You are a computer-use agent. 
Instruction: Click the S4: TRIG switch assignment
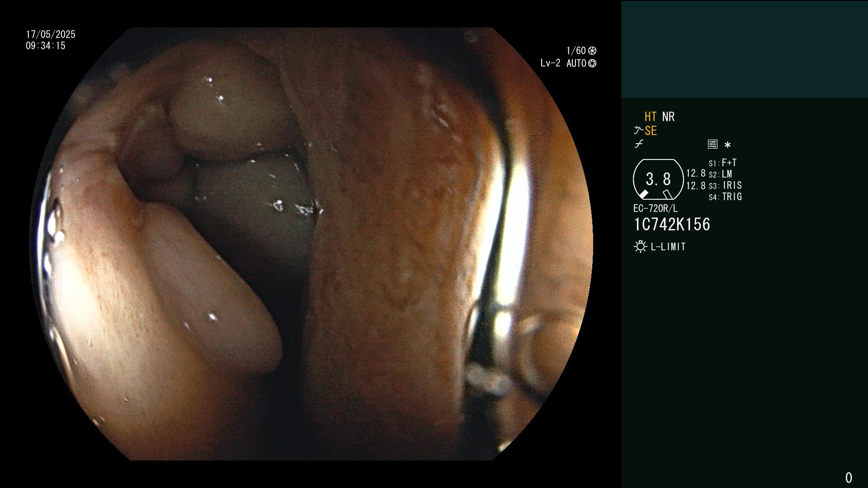726,197
